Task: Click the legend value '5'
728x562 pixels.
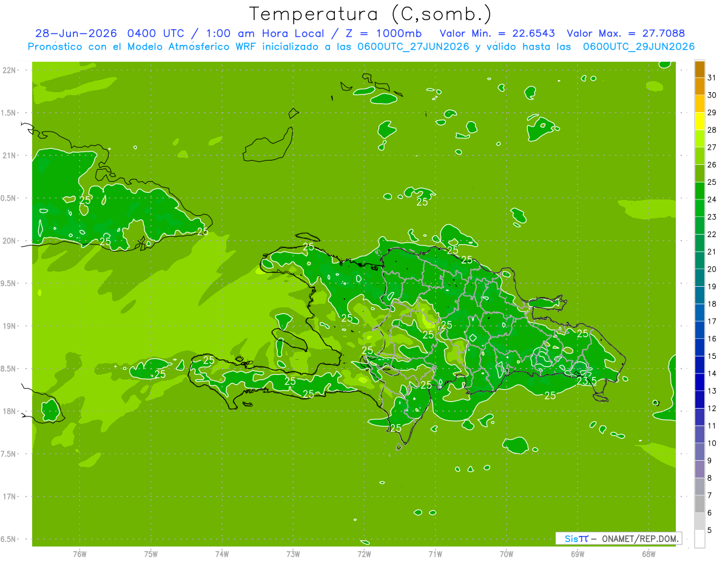Action: pyautogui.click(x=710, y=530)
